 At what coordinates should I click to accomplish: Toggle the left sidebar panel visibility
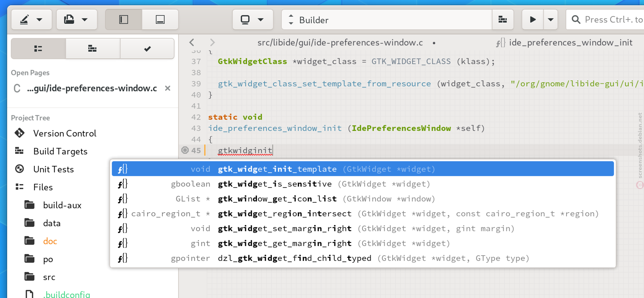tap(124, 20)
